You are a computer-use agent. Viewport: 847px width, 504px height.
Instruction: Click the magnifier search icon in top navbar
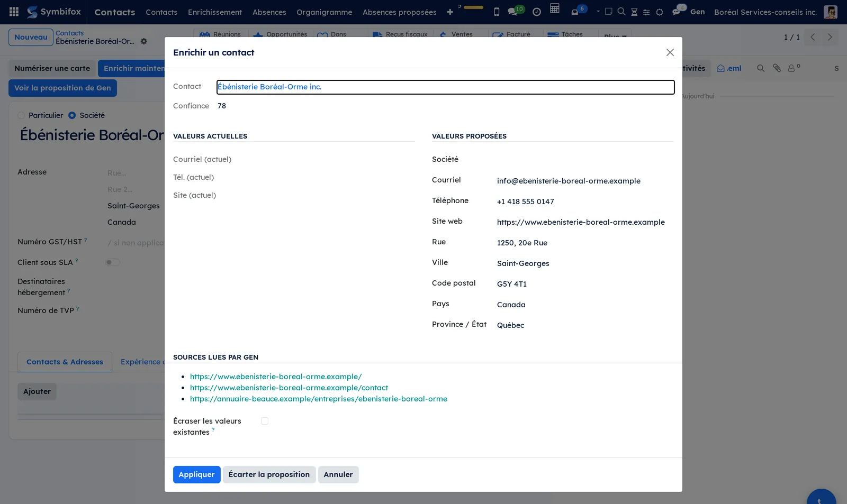(621, 12)
